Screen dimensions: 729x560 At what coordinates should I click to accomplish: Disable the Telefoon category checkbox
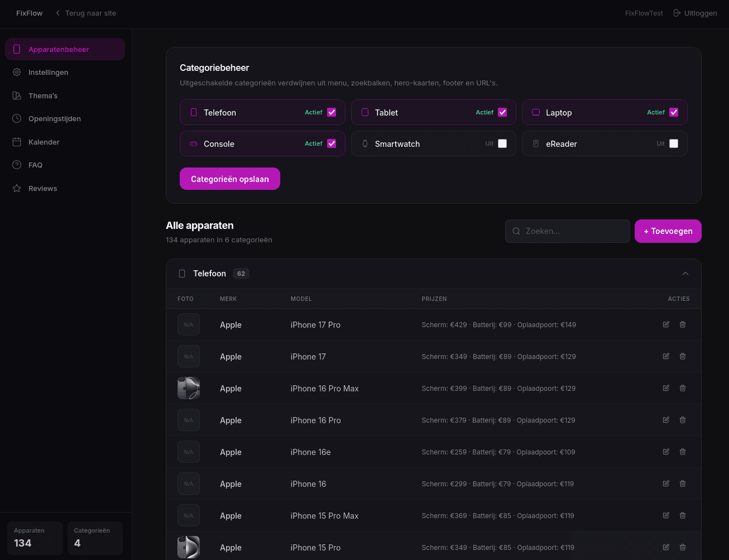tap(332, 112)
